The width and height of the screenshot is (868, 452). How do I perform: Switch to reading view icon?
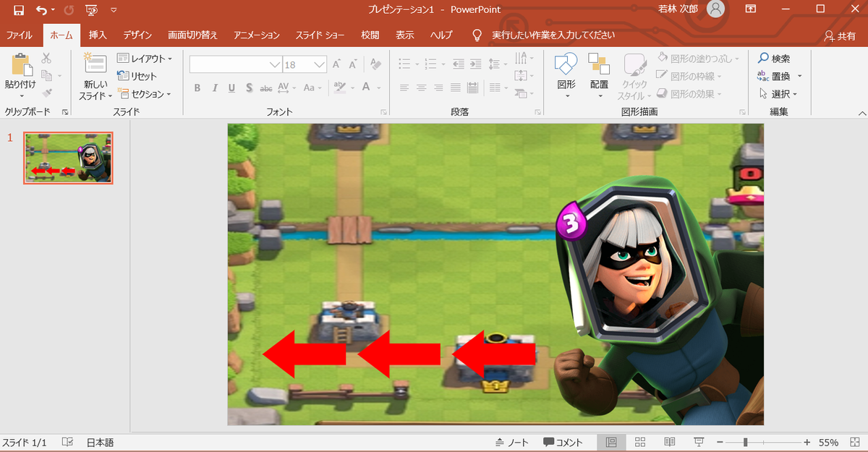point(670,443)
